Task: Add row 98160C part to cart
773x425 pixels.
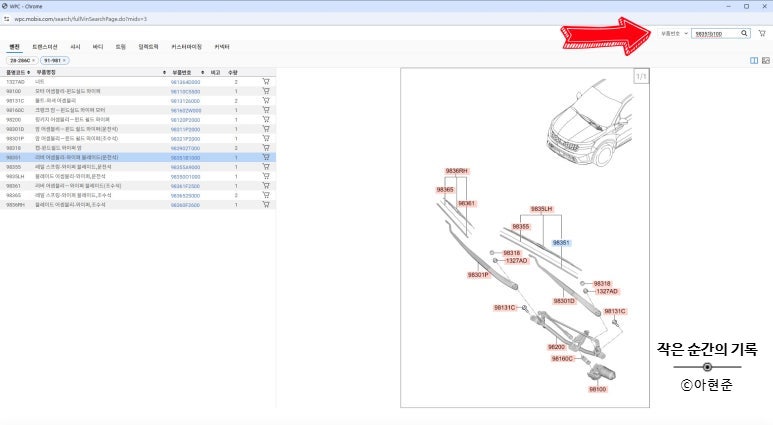Action: pos(266,110)
